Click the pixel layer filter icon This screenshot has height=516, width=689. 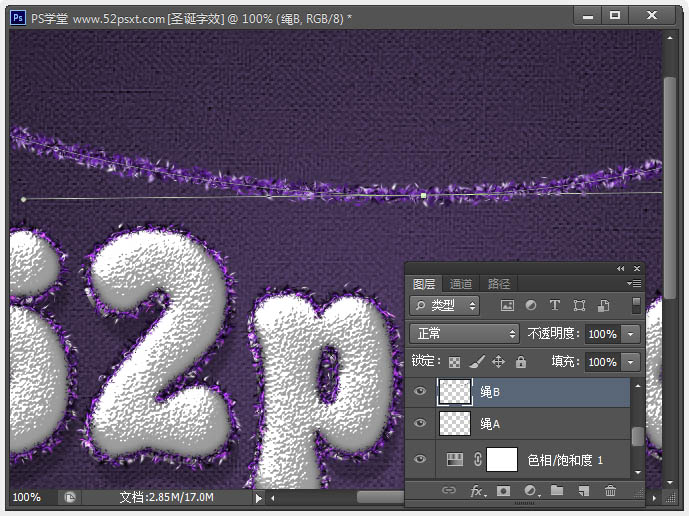[507, 305]
